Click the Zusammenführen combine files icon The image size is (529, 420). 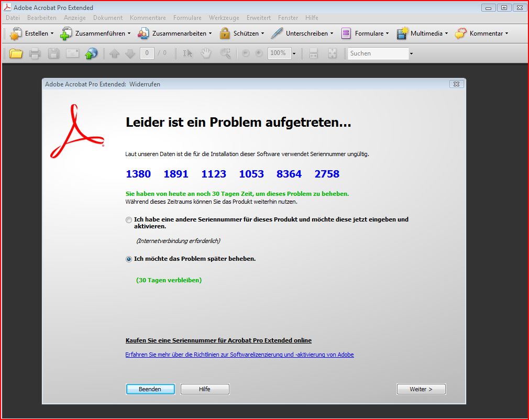pos(66,34)
